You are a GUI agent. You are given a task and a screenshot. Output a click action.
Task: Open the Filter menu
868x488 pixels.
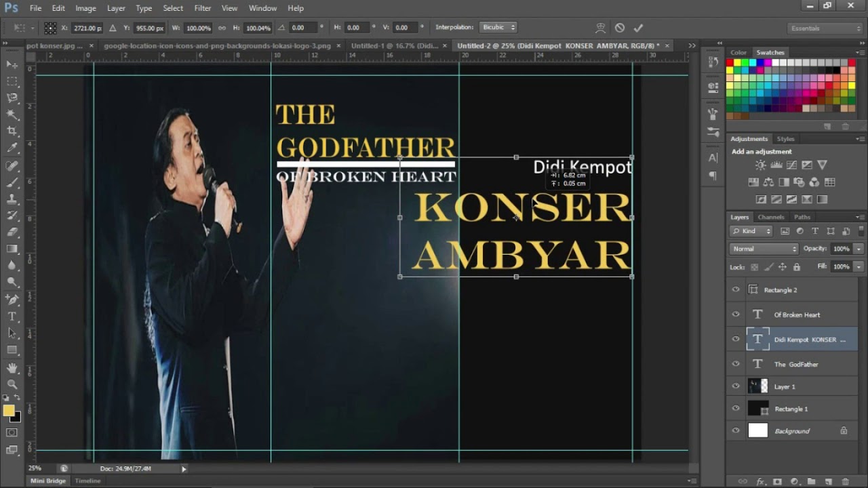[203, 8]
